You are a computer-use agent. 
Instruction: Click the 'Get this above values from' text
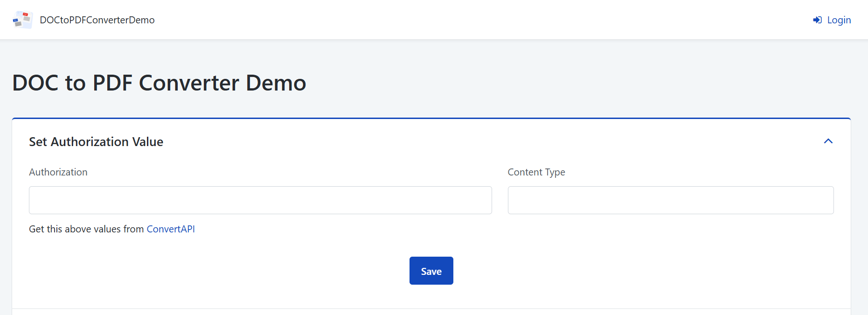click(86, 229)
